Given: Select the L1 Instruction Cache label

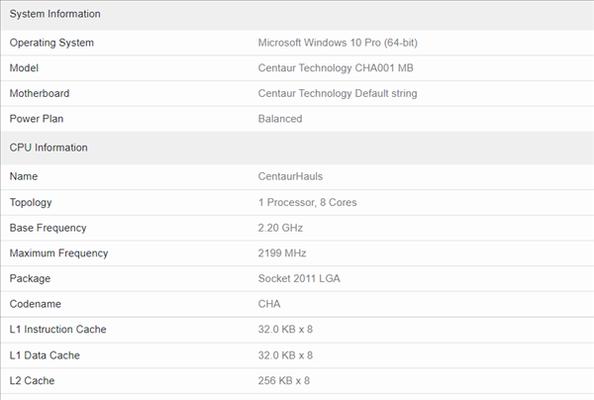Looking at the screenshot, I should click(x=58, y=329).
